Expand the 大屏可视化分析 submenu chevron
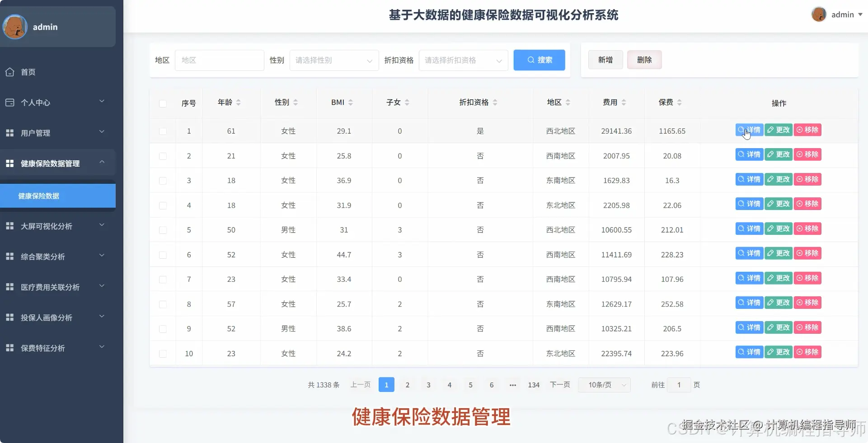The image size is (868, 443). click(102, 225)
